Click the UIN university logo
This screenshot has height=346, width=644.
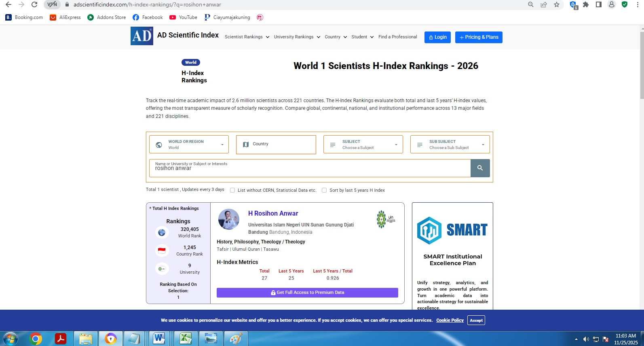386,219
